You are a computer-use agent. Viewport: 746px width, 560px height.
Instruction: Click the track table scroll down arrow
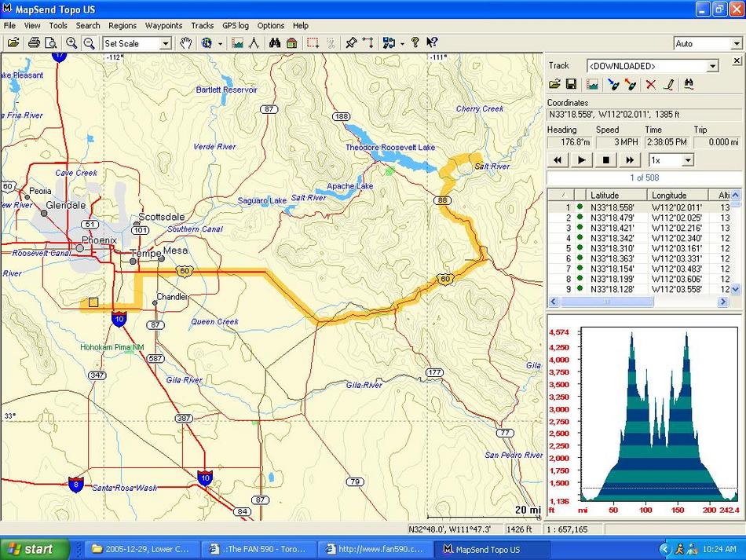pos(736,289)
